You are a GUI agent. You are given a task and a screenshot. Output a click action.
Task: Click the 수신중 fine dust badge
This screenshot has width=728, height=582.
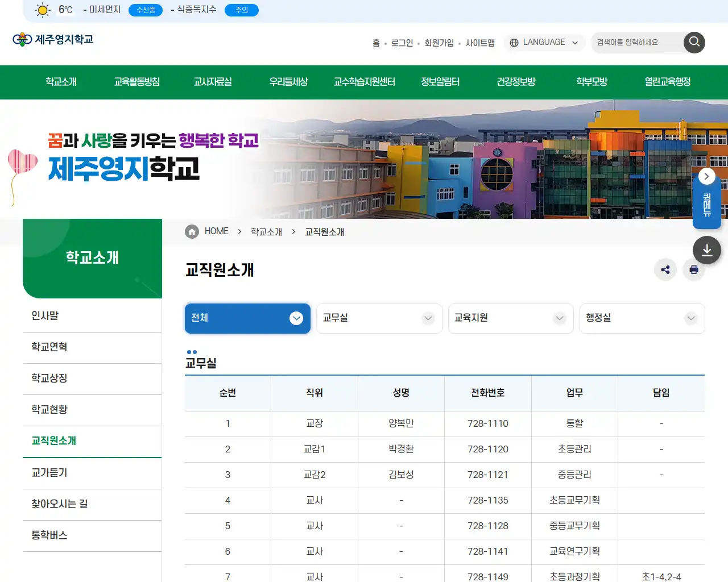146,10
